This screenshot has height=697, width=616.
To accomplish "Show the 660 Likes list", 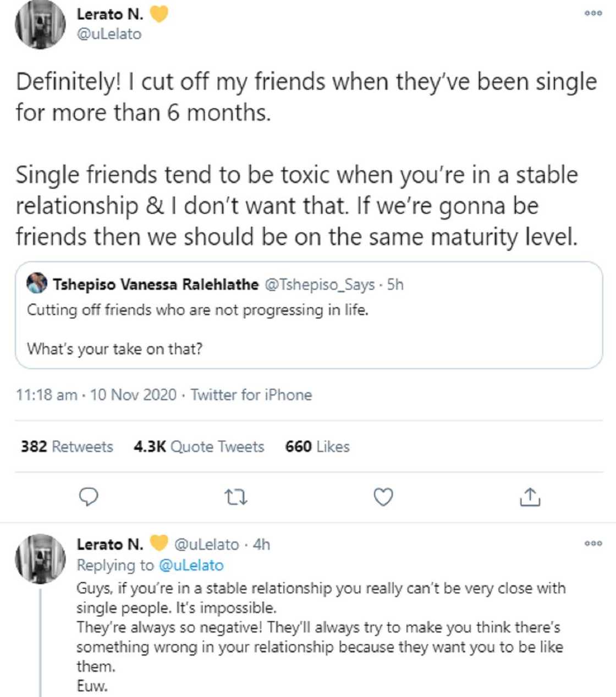I will [317, 446].
